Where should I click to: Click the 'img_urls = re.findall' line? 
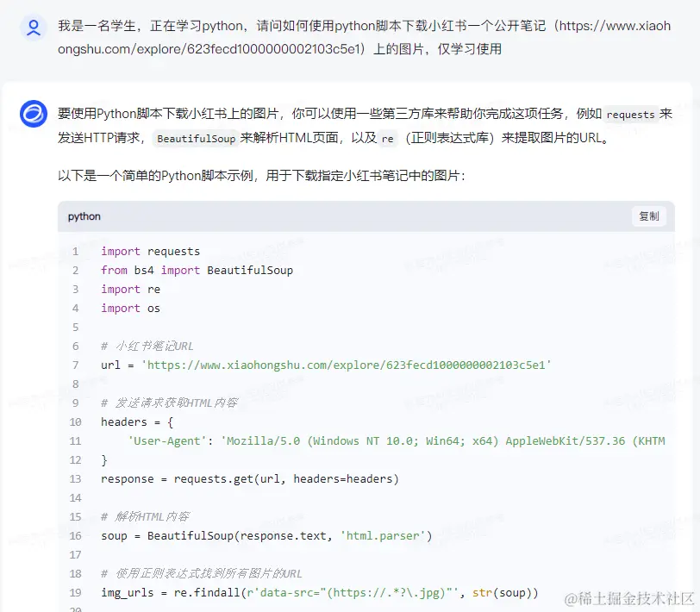click(320, 593)
